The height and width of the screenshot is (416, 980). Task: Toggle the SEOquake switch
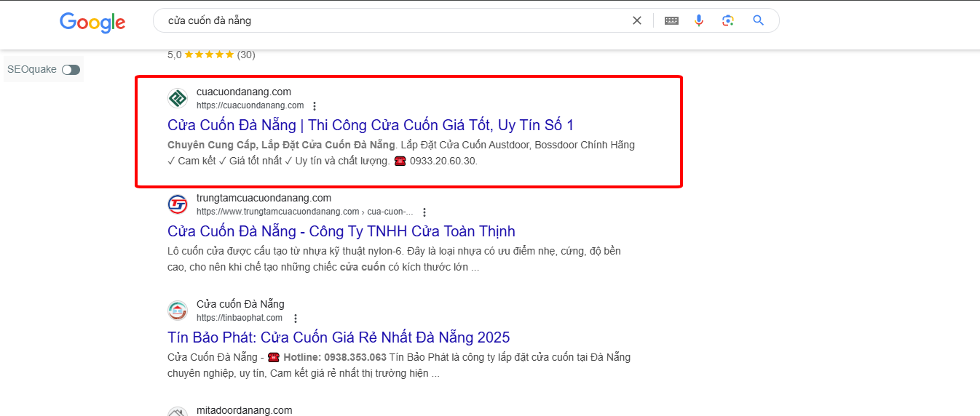[71, 70]
